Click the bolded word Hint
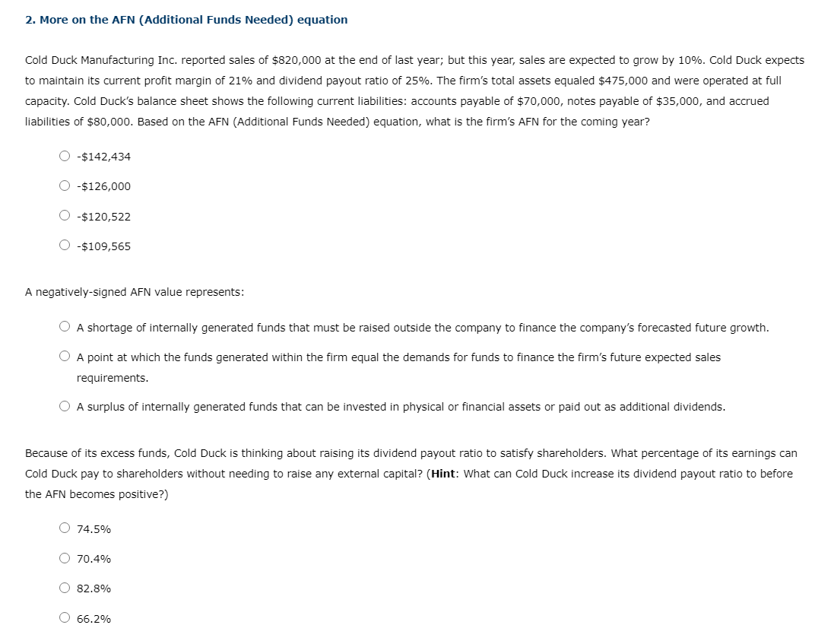The width and height of the screenshot is (834, 644). coord(445,473)
